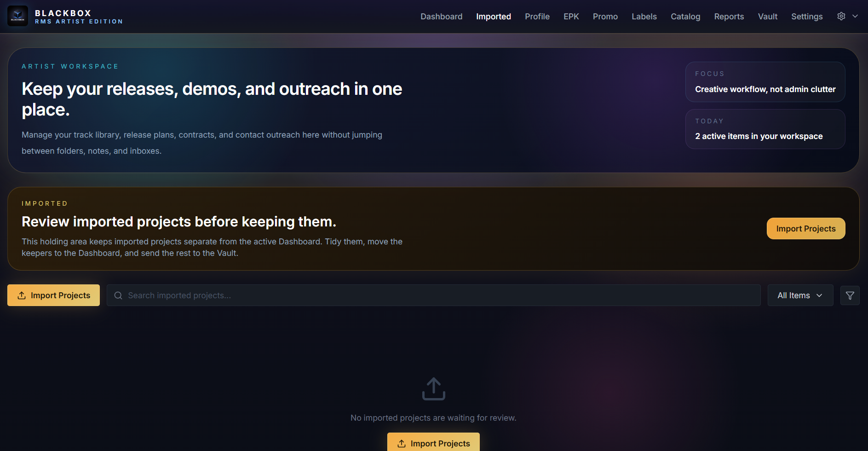Click Import Projects at the page bottom
868x451 pixels.
(x=433, y=443)
